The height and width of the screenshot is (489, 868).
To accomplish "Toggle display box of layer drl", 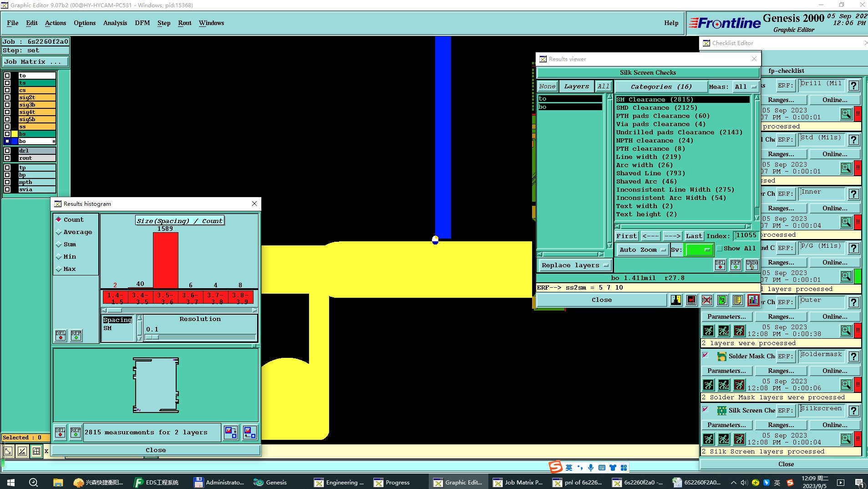I will pyautogui.click(x=7, y=151).
